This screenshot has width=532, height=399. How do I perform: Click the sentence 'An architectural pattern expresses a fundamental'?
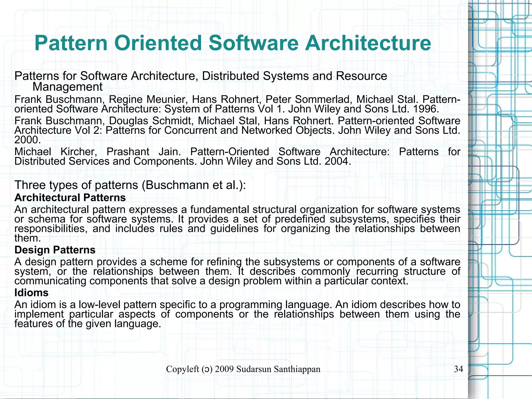point(237,210)
